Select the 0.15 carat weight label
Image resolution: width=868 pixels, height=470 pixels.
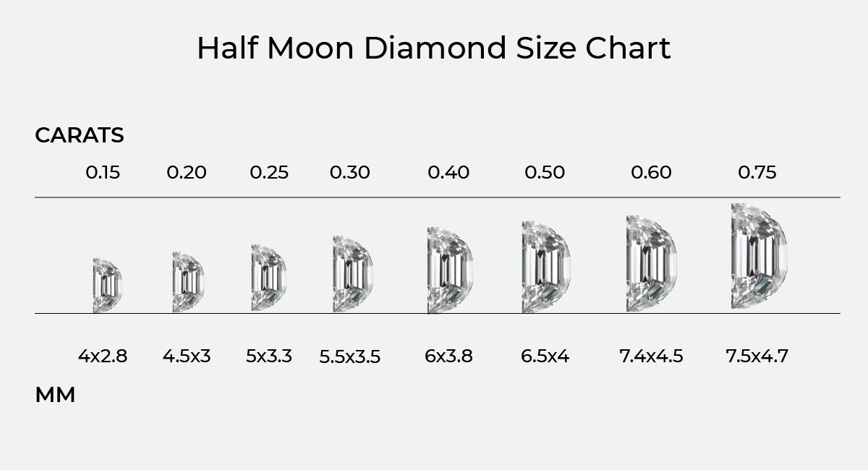point(103,173)
